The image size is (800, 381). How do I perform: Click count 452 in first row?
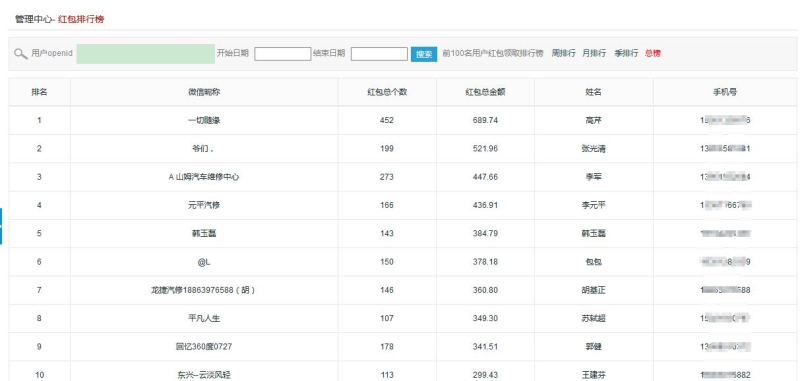[x=387, y=120]
